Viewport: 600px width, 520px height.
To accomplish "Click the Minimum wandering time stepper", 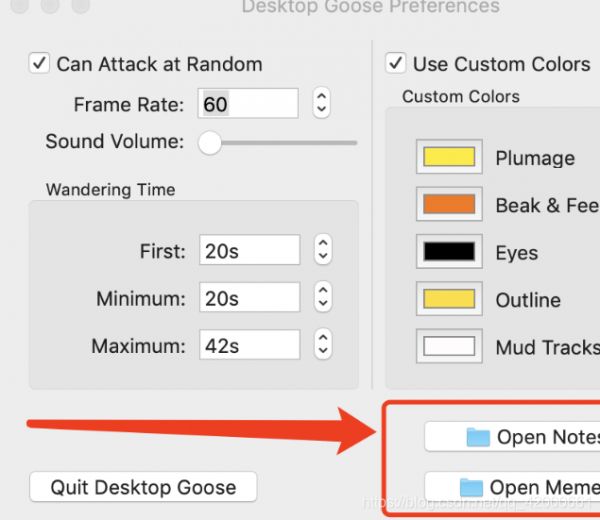I will (x=323, y=297).
